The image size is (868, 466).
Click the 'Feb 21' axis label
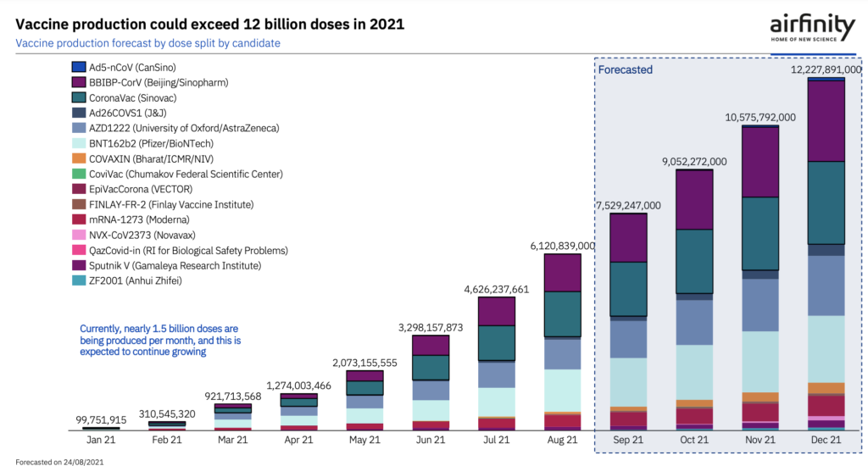167,440
